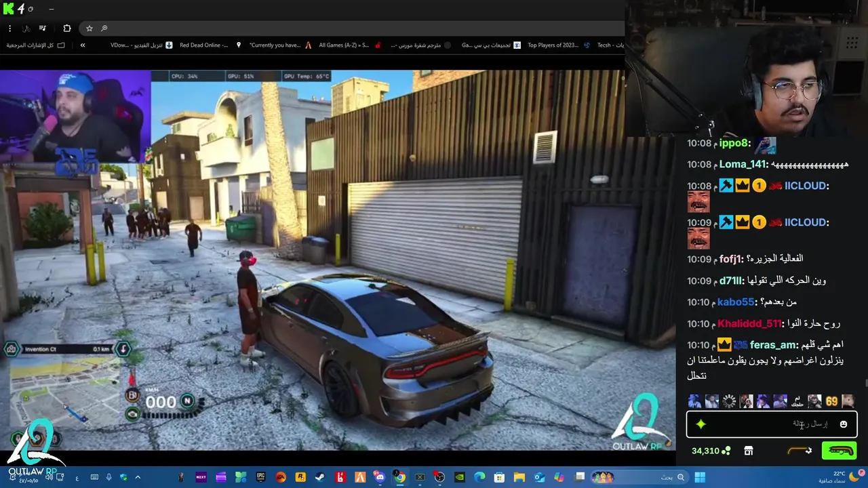The image size is (868, 488).
Task: Open Discord from the taskbar
Action: pyautogui.click(x=380, y=477)
